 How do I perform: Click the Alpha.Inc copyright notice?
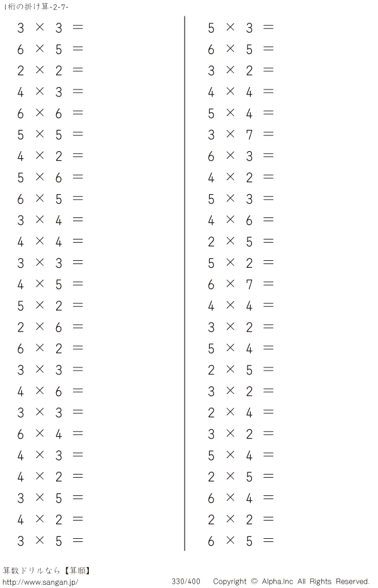291,582
